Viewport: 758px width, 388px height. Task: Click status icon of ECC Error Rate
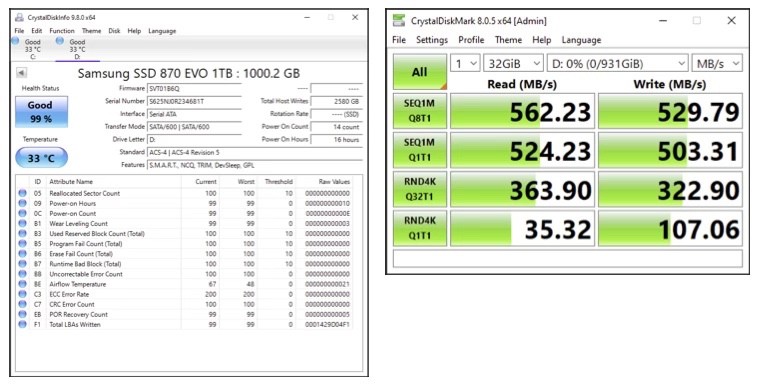click(x=22, y=294)
